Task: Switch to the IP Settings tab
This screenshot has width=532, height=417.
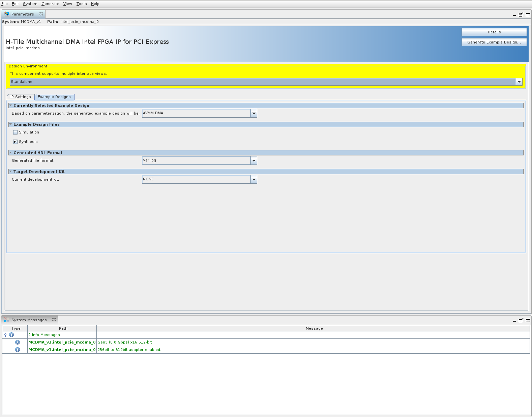Action: [21, 97]
